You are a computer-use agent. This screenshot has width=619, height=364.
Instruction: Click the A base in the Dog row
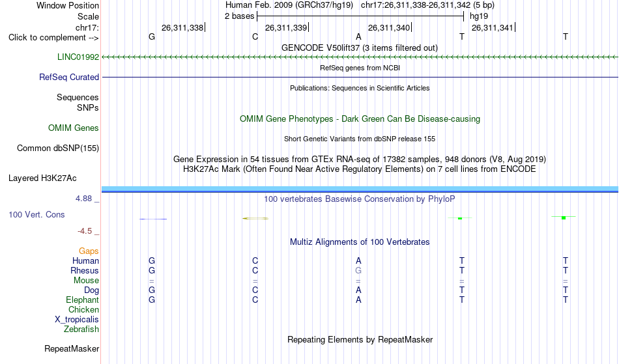tap(358, 290)
